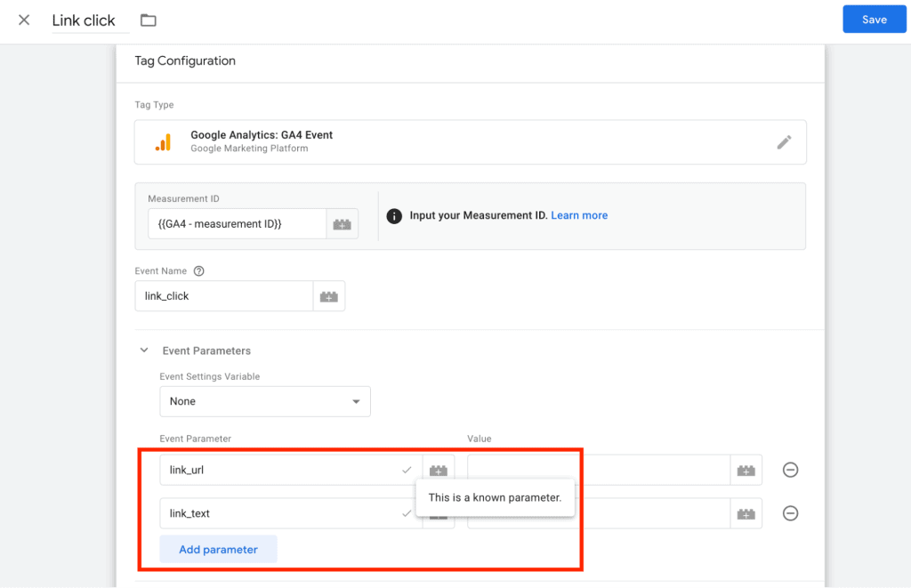Open the Event Name help question mark
This screenshot has height=588, width=911.
[x=198, y=270]
